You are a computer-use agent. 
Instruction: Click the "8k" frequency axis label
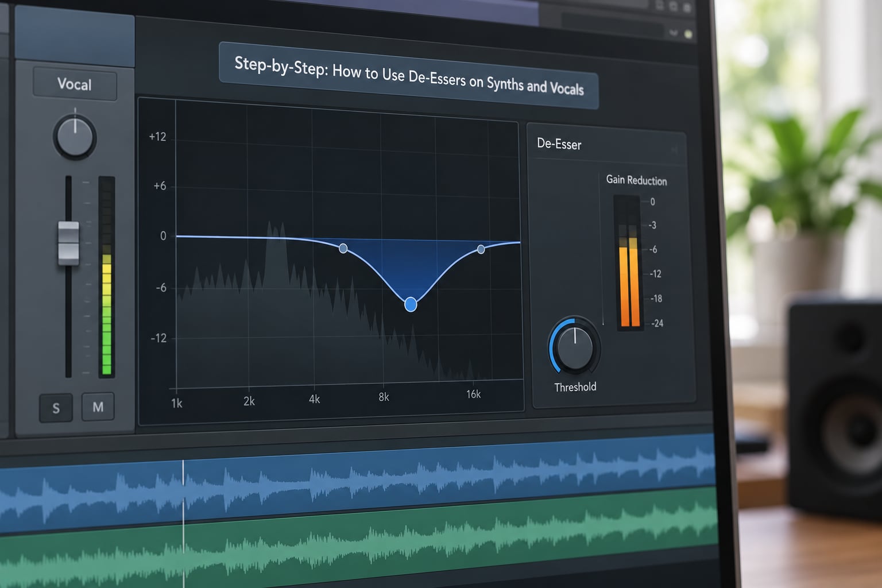pos(384,397)
